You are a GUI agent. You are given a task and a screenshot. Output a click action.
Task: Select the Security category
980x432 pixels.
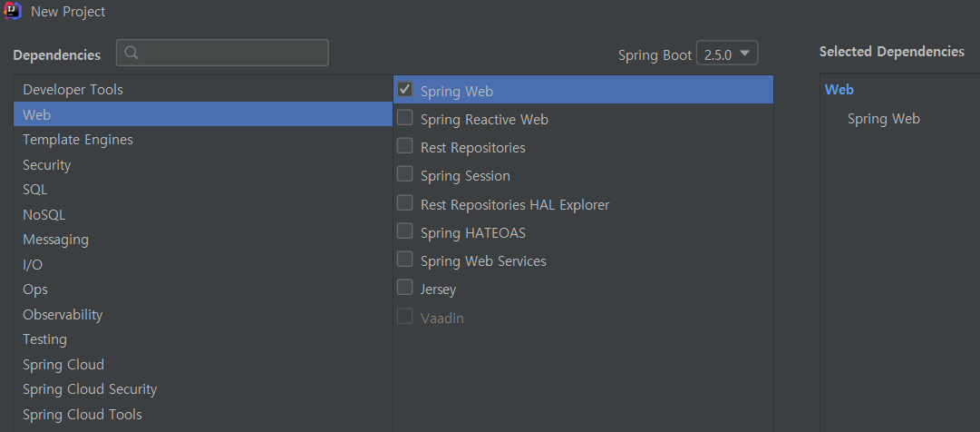pyautogui.click(x=203, y=164)
